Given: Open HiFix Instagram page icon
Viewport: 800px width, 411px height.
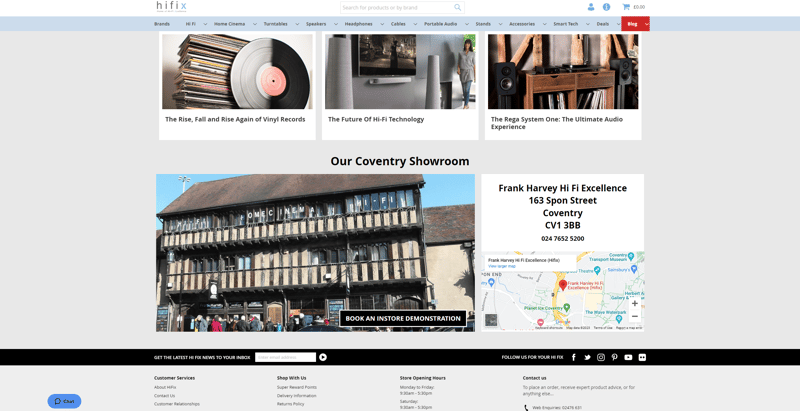Looking at the screenshot, I should click(x=601, y=357).
